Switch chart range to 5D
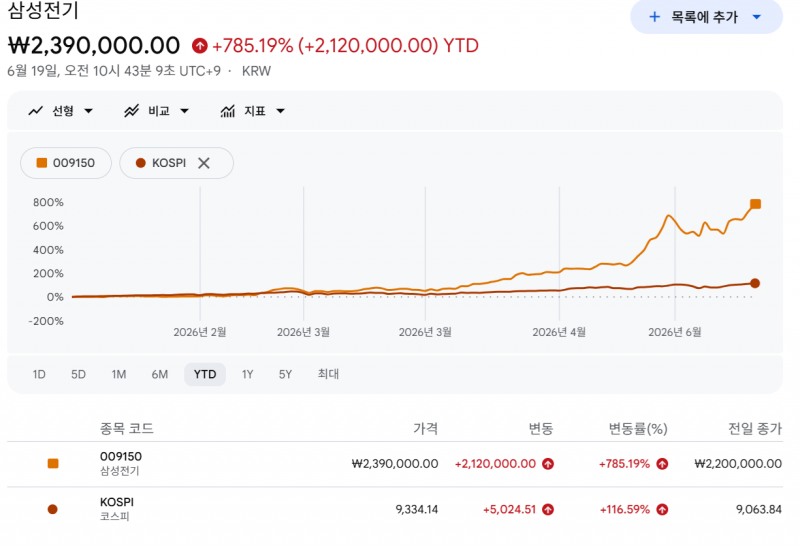The width and height of the screenshot is (800, 546). [78, 375]
